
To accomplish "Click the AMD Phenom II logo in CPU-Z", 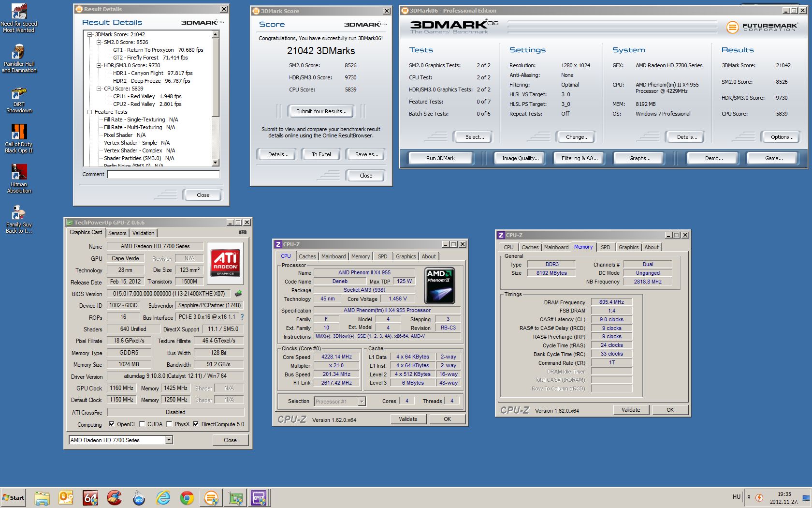I will pos(439,285).
